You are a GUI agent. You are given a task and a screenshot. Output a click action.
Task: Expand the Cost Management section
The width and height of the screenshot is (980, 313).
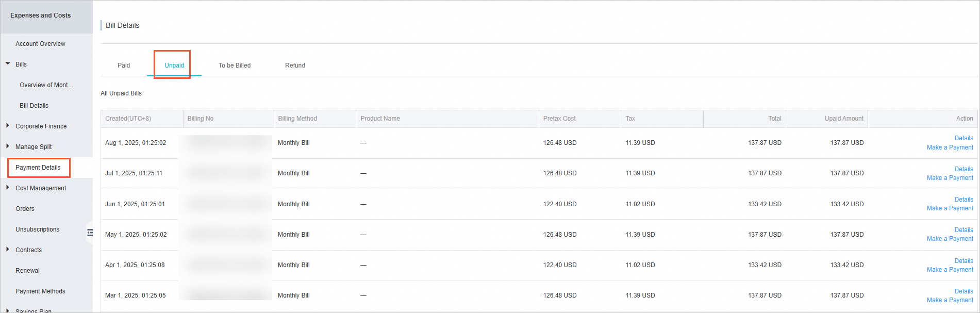8,188
